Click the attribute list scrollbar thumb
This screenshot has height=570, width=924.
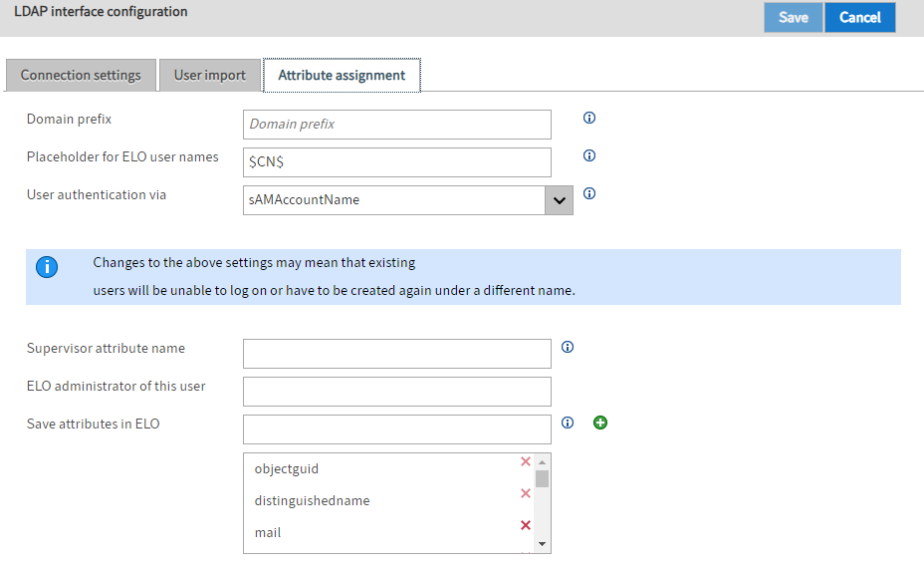click(542, 478)
